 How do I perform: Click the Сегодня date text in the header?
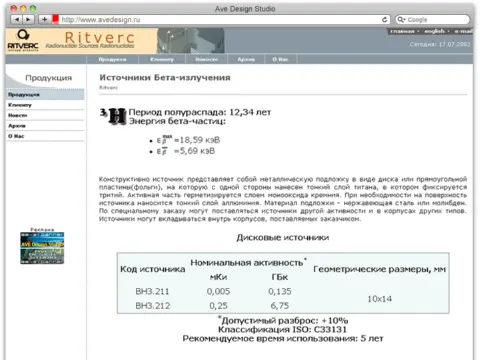(x=440, y=44)
